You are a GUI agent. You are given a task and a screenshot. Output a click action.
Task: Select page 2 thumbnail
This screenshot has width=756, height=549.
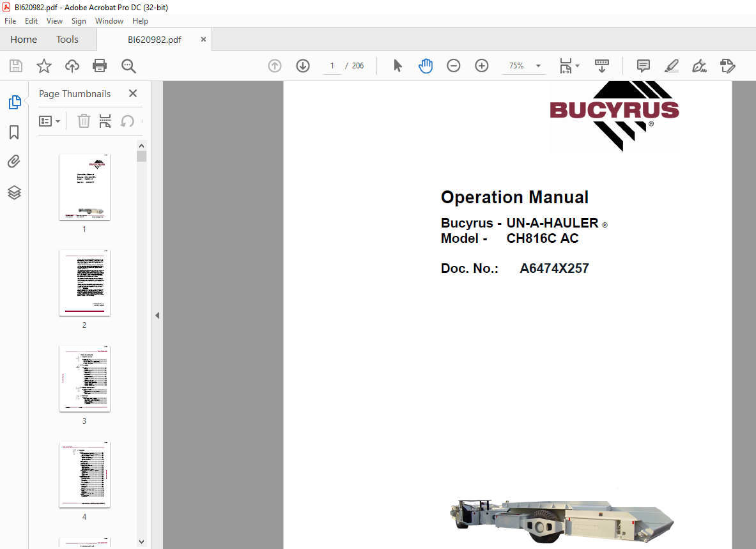coord(84,283)
